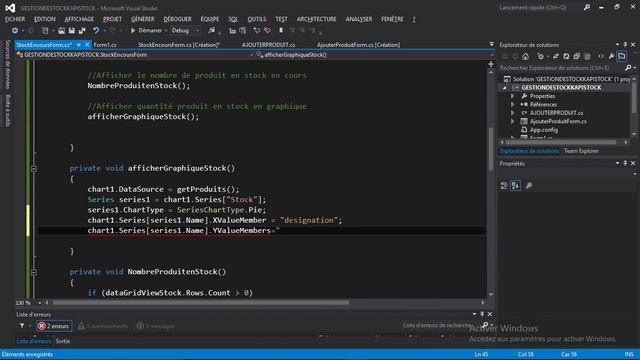Click the pending changes filter clock icon
Image resolution: width=640 pixels, height=360 pixels.
(x=540, y=56)
